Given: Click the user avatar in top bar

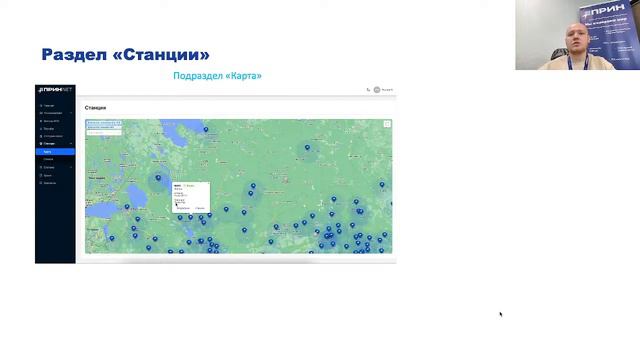Looking at the screenshot, I should (377, 90).
